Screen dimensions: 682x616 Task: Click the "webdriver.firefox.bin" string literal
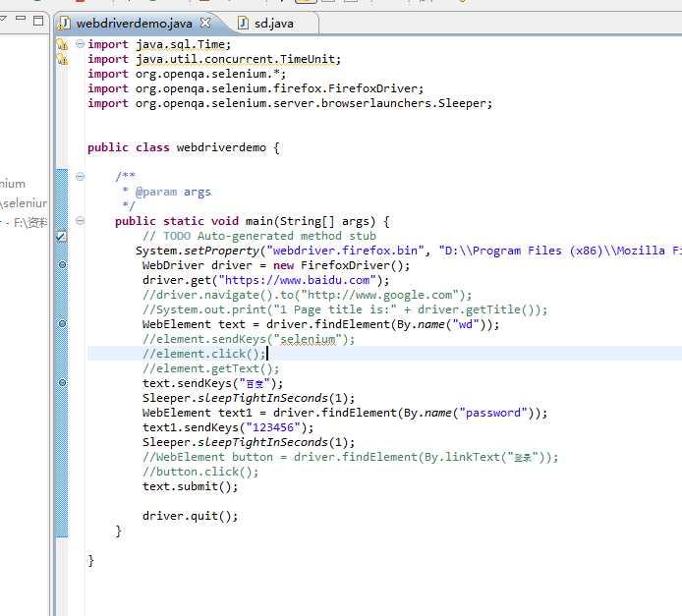click(x=345, y=251)
